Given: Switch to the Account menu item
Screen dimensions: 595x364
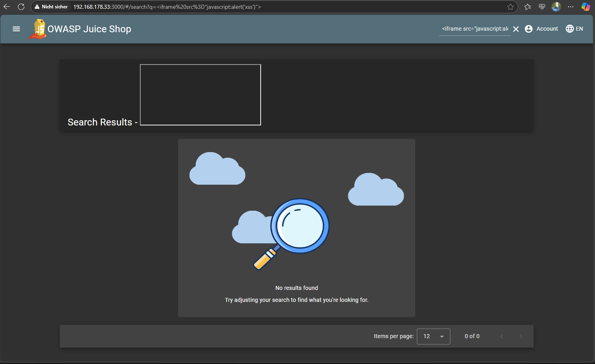Looking at the screenshot, I should [x=547, y=28].
